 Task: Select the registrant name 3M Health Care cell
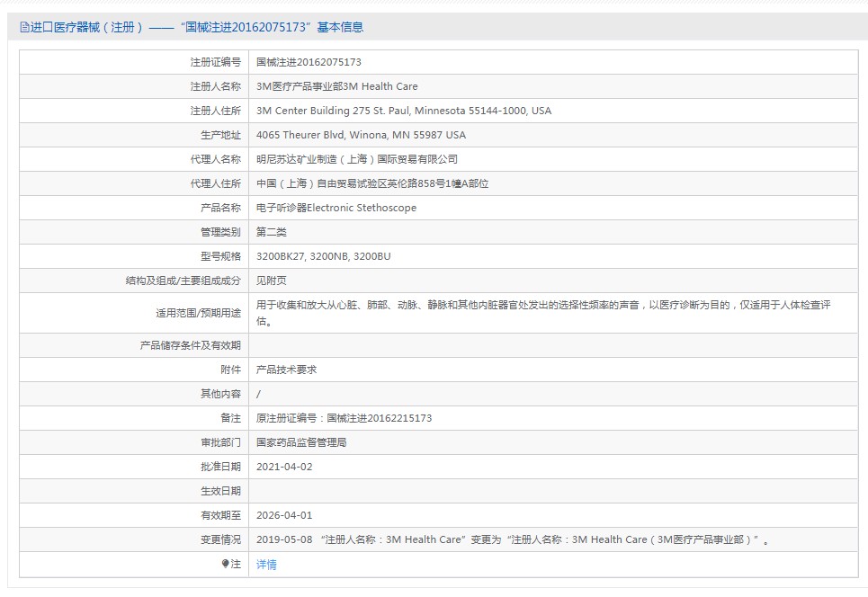coord(336,86)
